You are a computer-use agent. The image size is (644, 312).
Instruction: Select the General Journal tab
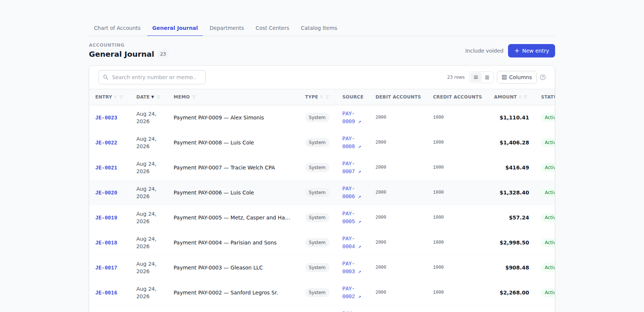click(x=175, y=28)
